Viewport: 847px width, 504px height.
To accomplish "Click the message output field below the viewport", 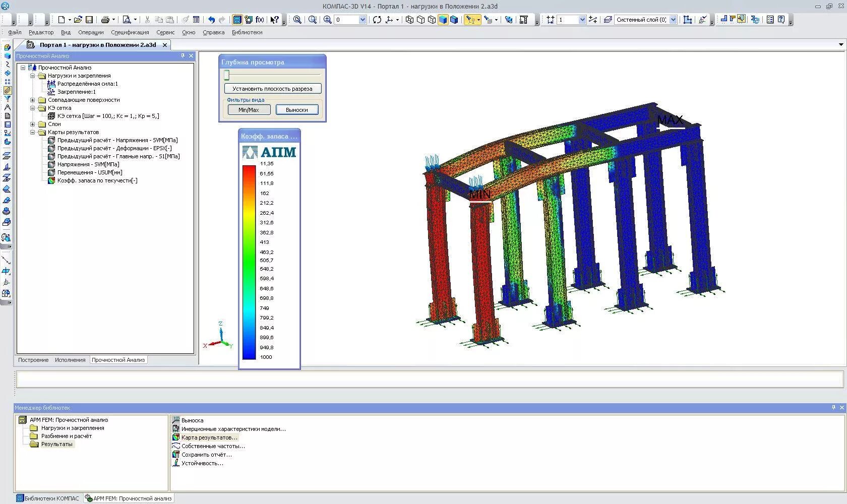I will (430, 379).
